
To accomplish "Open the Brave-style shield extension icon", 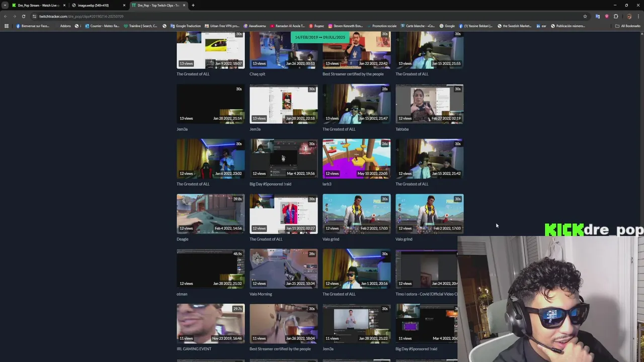I will pos(607,16).
